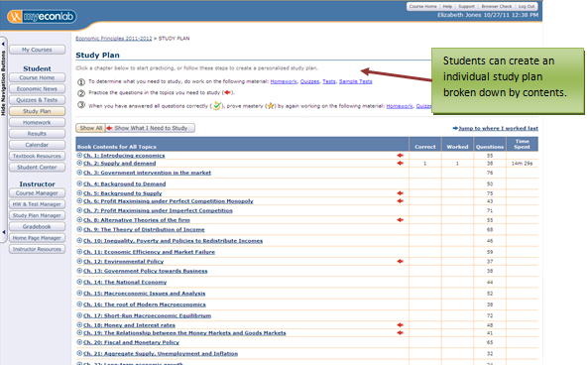The width and height of the screenshot is (588, 365).
Task: Click the Hide Navigation Buttons top arrow
Action: click(x=3, y=44)
